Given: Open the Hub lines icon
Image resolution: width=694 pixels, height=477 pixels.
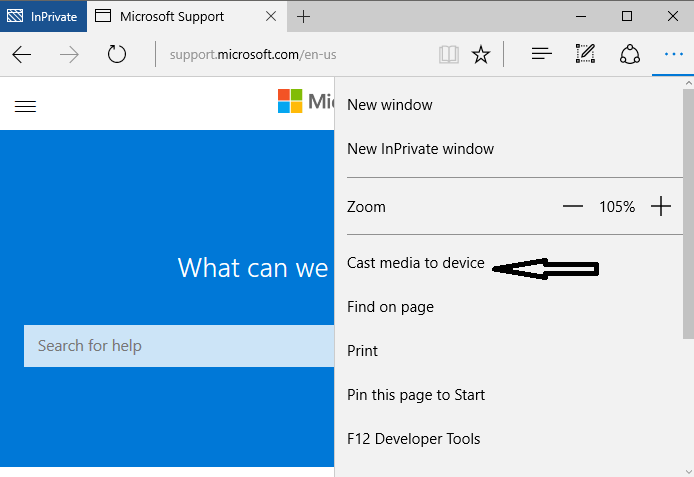Looking at the screenshot, I should pyautogui.click(x=541, y=54).
